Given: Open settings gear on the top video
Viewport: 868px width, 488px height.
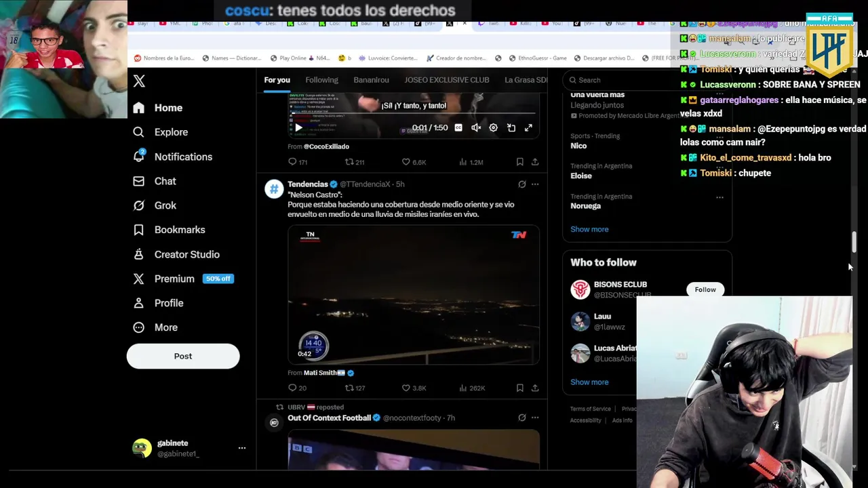Looking at the screenshot, I should click(494, 127).
